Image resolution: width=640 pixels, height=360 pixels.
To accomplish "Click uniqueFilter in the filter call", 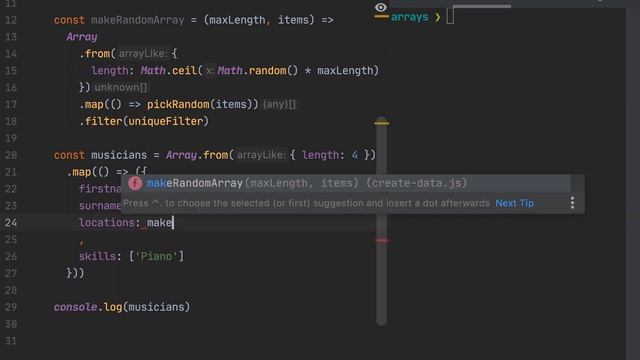I will point(166,121).
